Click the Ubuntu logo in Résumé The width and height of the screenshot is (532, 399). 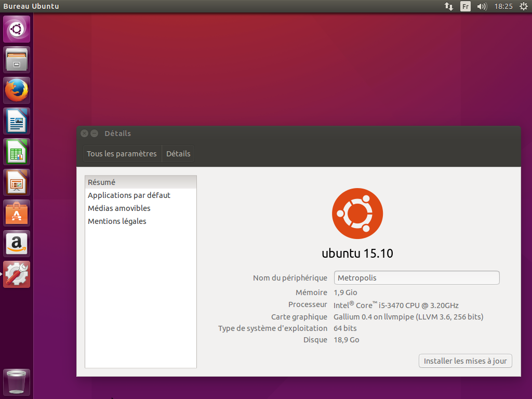[x=357, y=214]
